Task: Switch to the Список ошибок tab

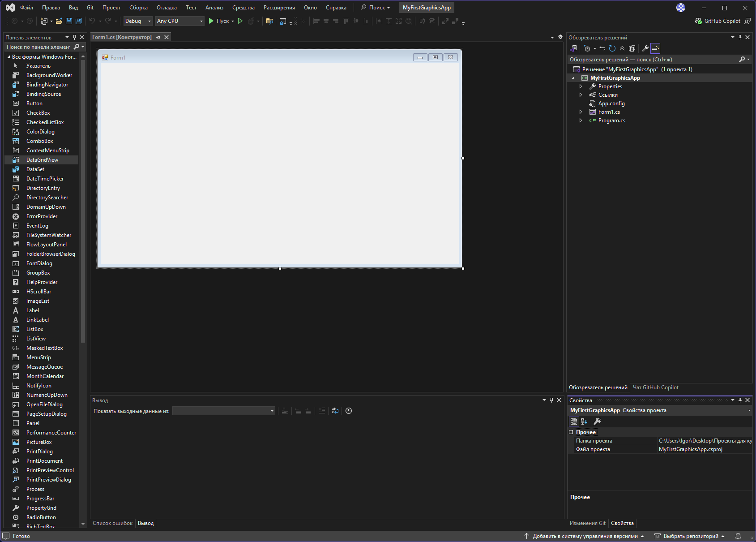Action: [112, 523]
